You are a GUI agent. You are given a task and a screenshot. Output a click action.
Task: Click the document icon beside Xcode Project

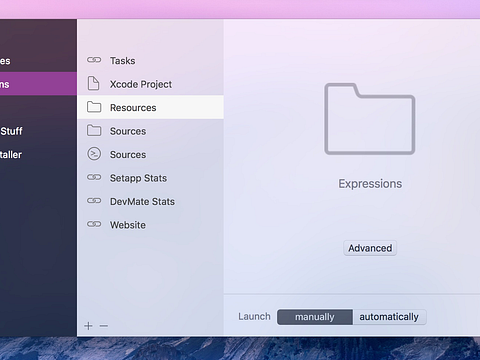coord(93,83)
